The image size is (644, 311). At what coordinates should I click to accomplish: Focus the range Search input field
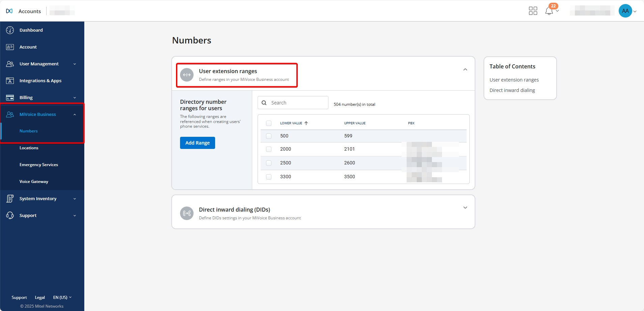(x=293, y=103)
